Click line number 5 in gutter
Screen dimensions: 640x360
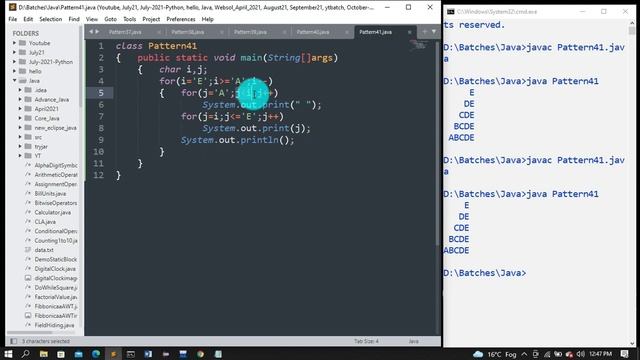pyautogui.click(x=101, y=93)
